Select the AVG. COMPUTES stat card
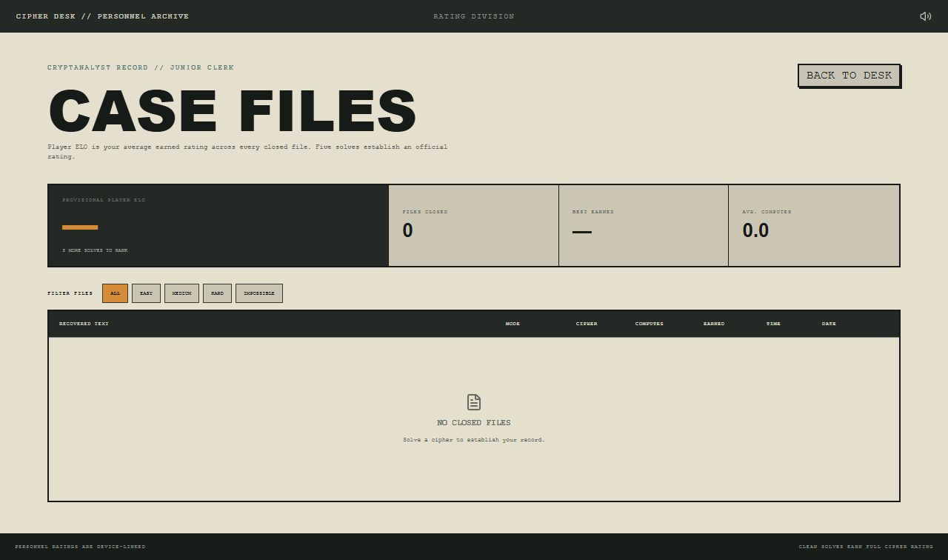Viewport: 948px width, 560px height. coord(814,225)
